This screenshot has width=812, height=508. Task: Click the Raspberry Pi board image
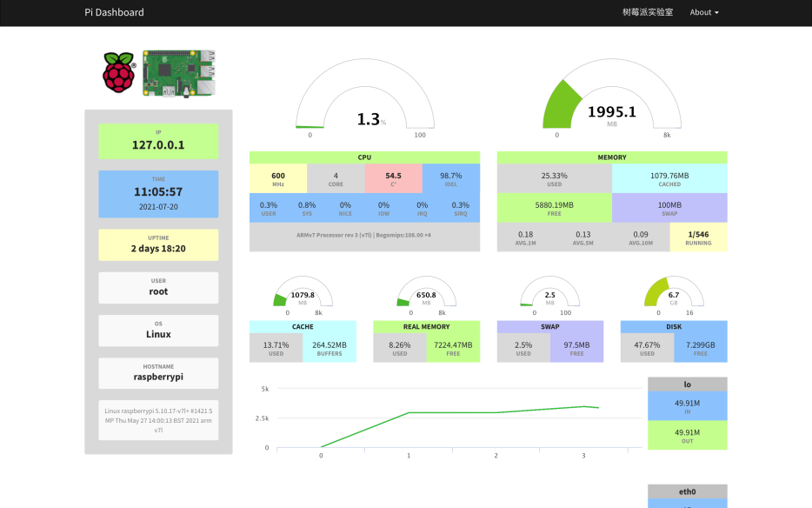tap(179, 72)
